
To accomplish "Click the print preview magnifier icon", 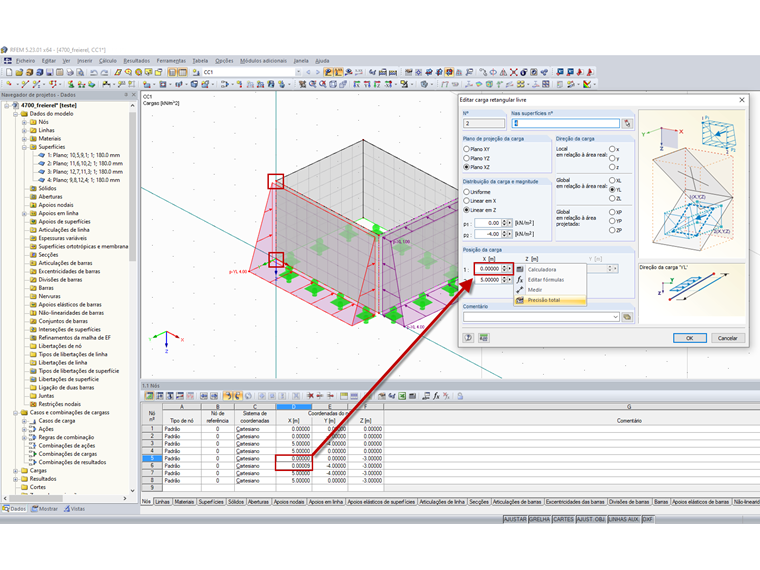I will (80, 72).
